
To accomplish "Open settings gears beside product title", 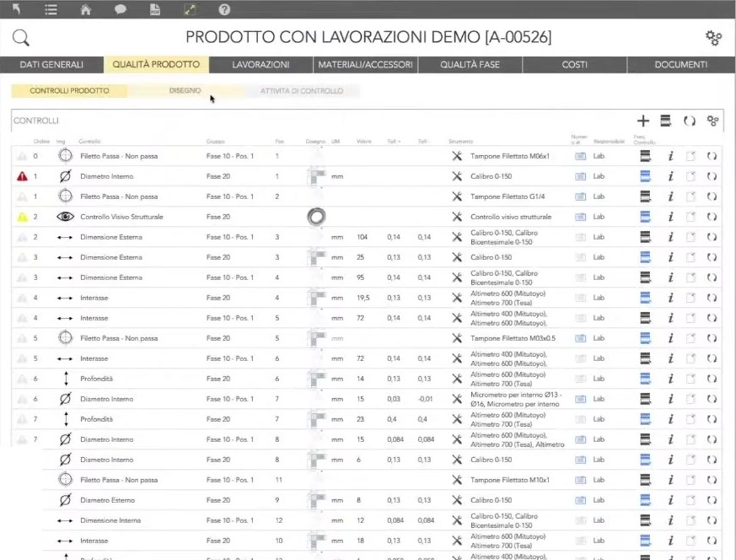I will (x=713, y=38).
